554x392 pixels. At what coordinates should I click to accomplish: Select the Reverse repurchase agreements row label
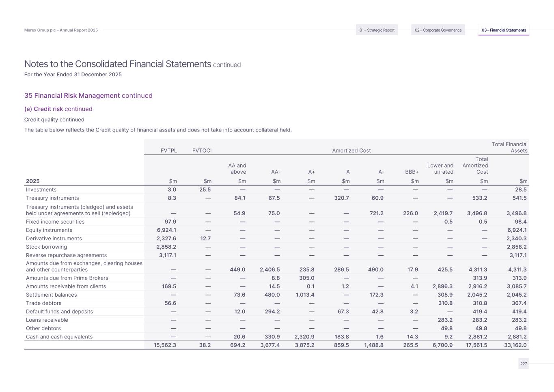(66, 255)
